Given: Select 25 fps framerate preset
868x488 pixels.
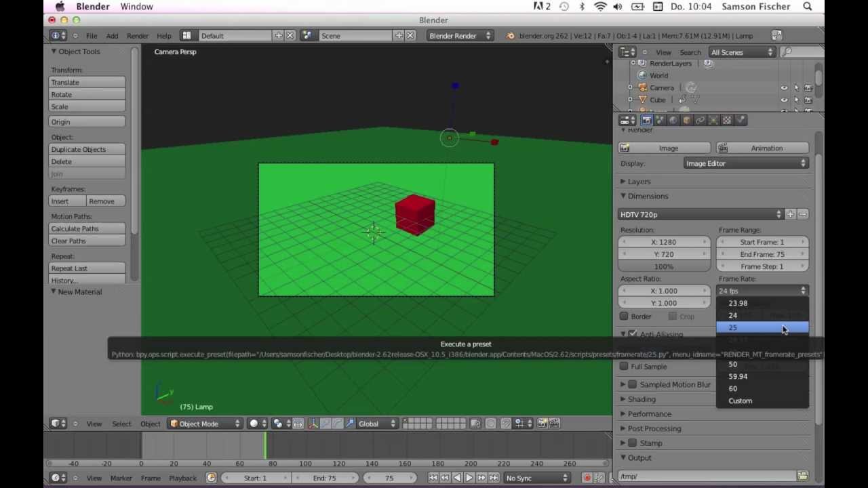Looking at the screenshot, I should [762, 328].
